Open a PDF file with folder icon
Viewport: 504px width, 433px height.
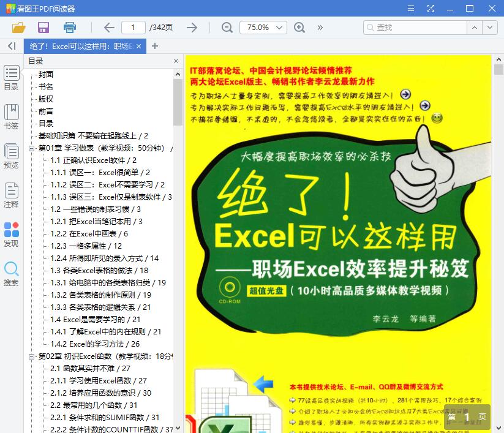pyautogui.click(x=18, y=28)
